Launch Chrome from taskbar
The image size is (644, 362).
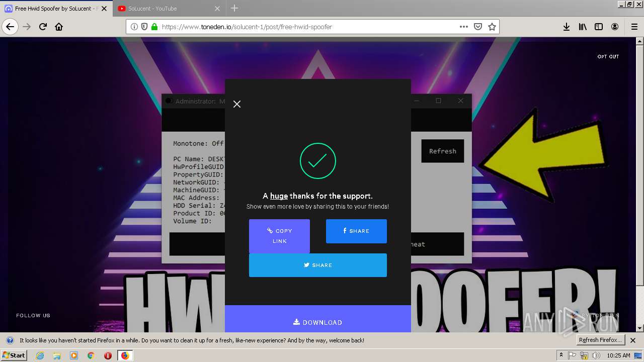[91, 355]
